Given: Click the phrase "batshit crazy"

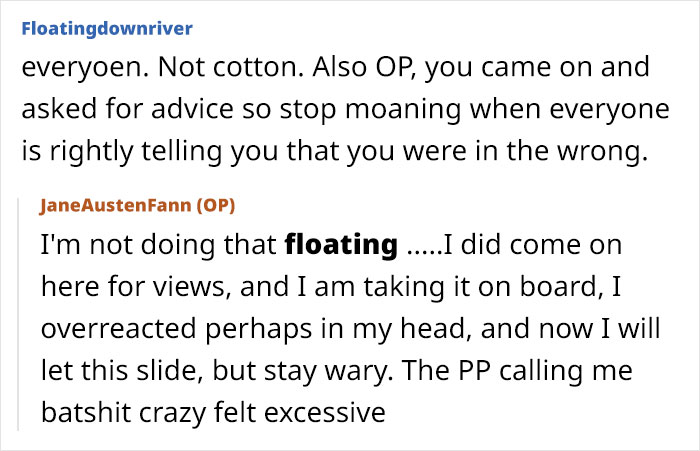Looking at the screenshot, I should click(124, 413).
